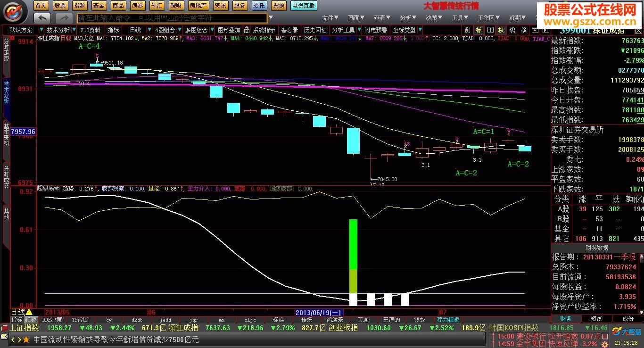This screenshot has width=644, height=348.
Task: Click the 2013/06/19 date marker
Action: [319, 312]
